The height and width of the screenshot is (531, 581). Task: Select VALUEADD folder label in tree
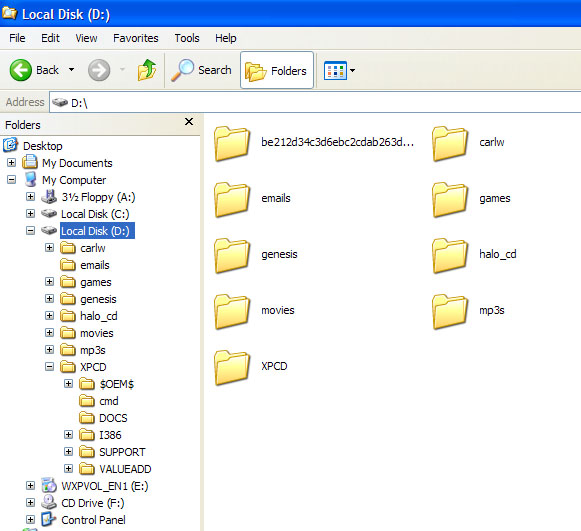click(125, 469)
